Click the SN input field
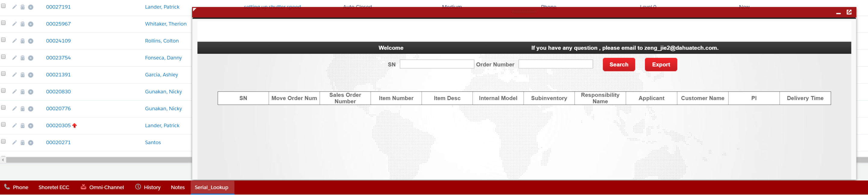This screenshot has height=195, width=868. (437, 64)
